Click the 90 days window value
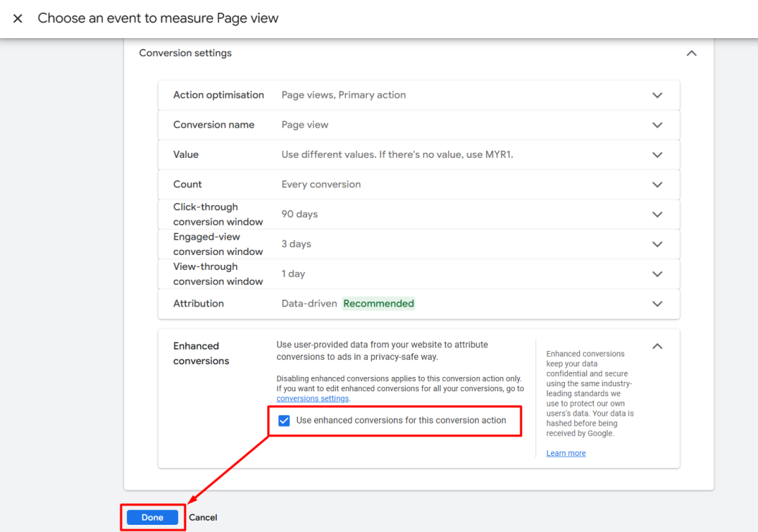758x532 pixels. [x=299, y=214]
